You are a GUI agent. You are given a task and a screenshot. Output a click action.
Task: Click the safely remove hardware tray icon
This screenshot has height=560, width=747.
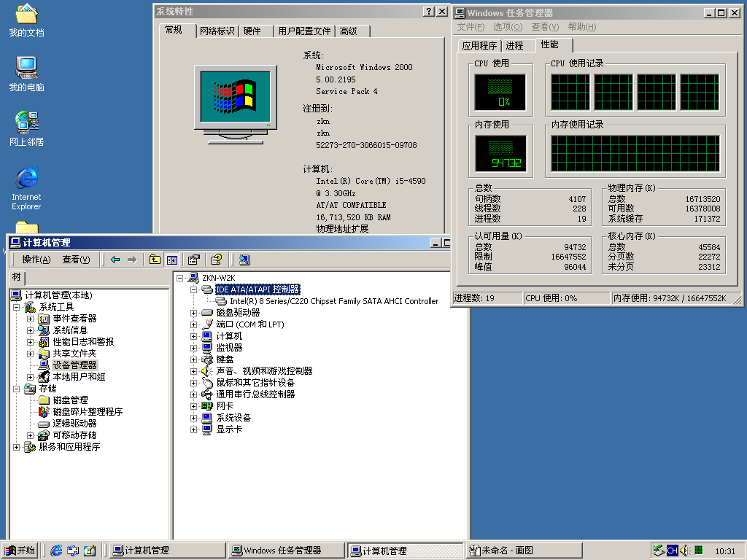click(659, 551)
